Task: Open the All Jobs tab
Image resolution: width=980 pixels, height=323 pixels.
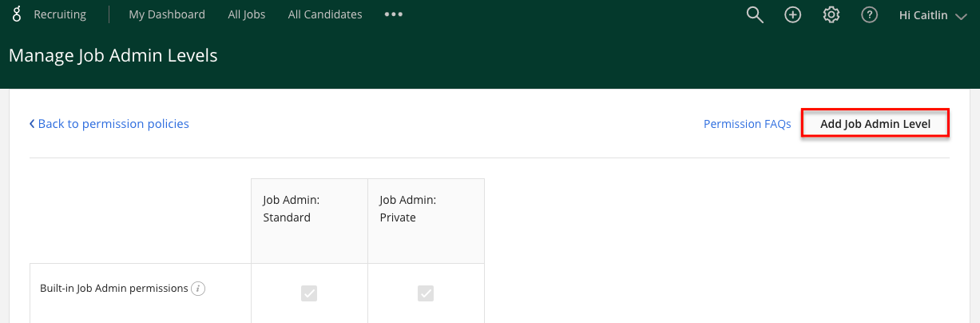Action: [247, 14]
